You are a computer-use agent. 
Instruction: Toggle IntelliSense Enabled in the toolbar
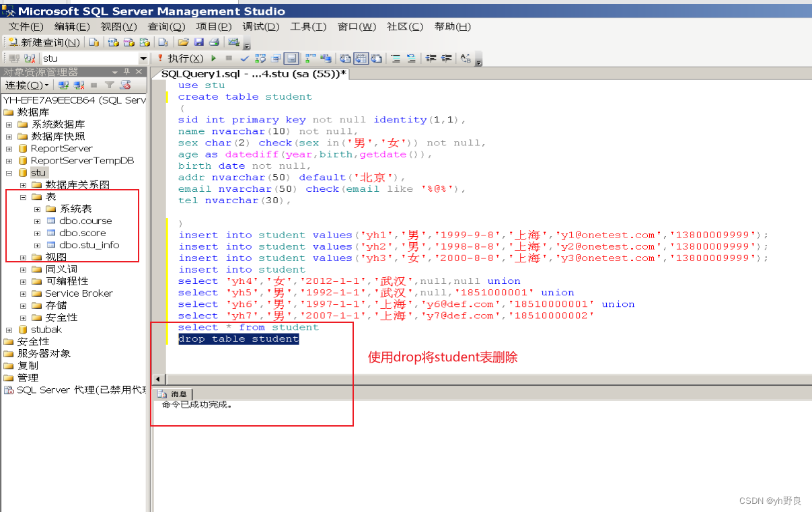tap(291, 59)
